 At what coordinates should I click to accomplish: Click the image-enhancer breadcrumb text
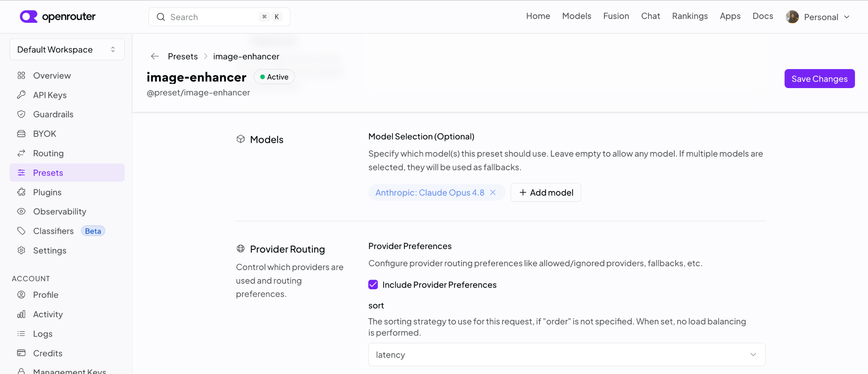pos(246,56)
